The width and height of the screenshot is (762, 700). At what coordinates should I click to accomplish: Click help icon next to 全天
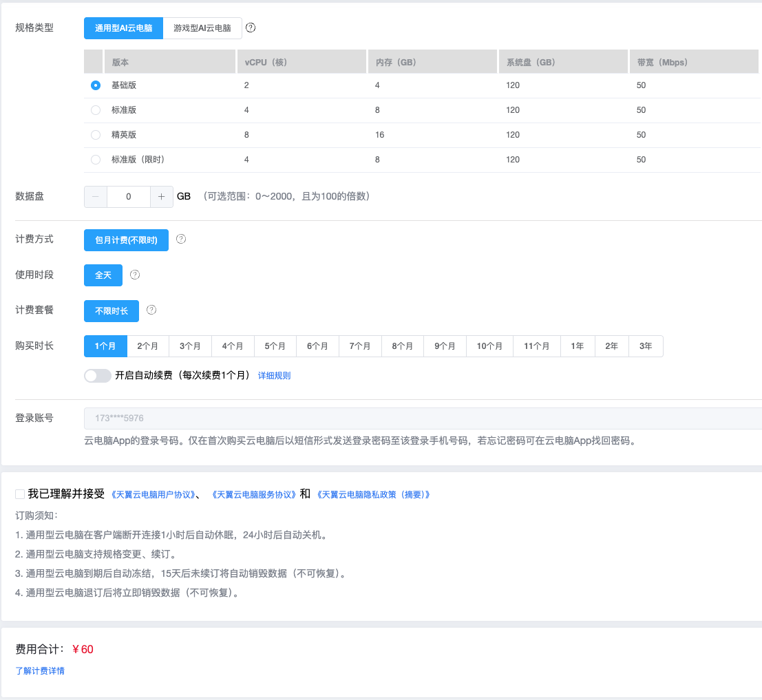135,275
